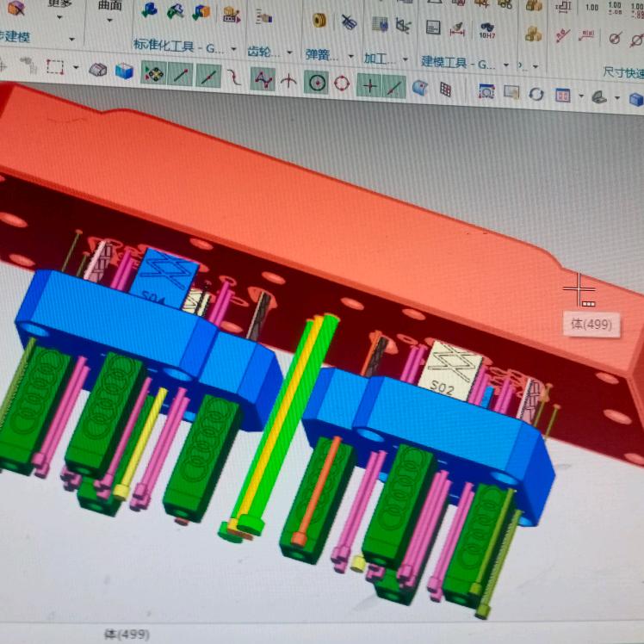Click third orange-blue check-mark standardization tool
The height and width of the screenshot is (644, 644).
point(201,12)
